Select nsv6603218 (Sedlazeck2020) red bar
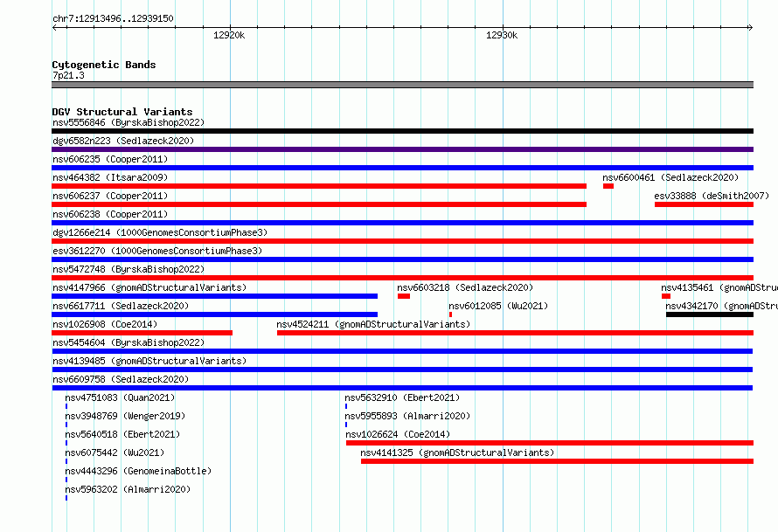778x532 pixels. coord(404,296)
